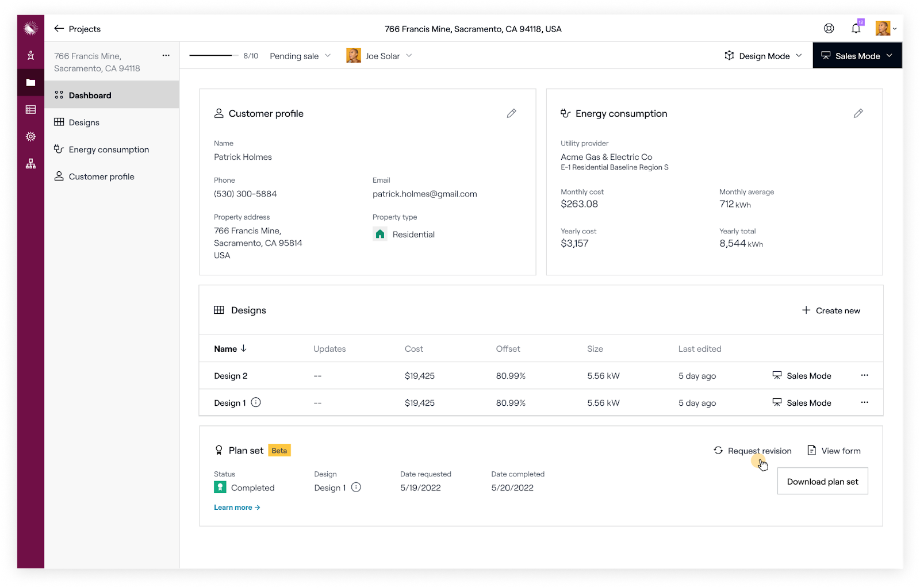Edit Customer profile with pencil icon
Viewport: 920px width, 588px height.
(x=511, y=113)
